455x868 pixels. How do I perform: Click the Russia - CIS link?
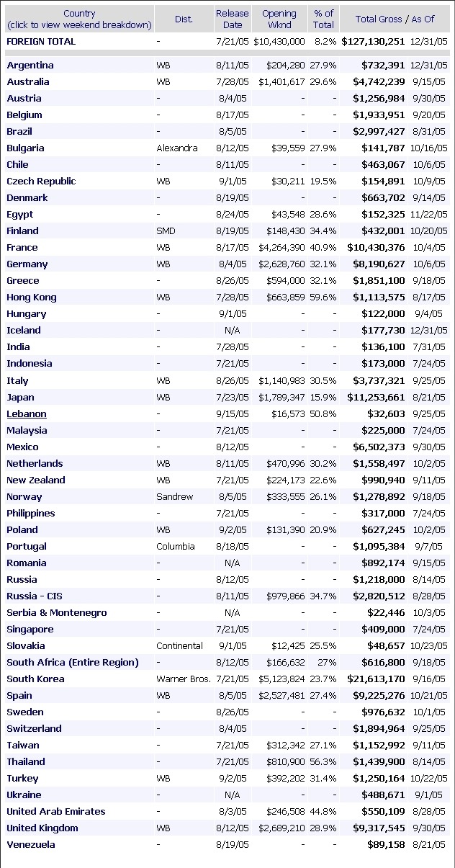coord(35,596)
